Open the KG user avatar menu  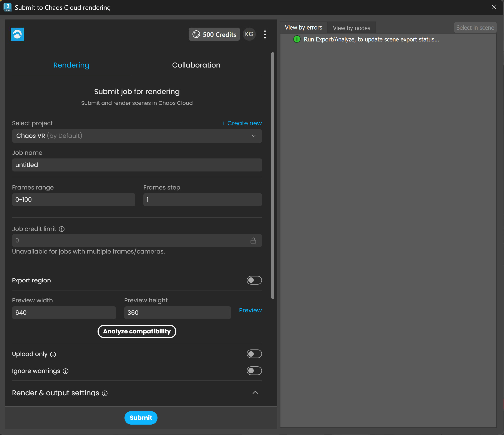pyautogui.click(x=249, y=34)
